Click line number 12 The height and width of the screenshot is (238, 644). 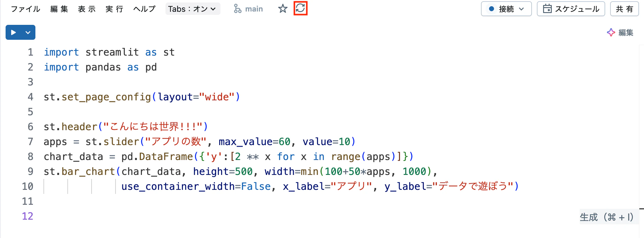click(28, 216)
